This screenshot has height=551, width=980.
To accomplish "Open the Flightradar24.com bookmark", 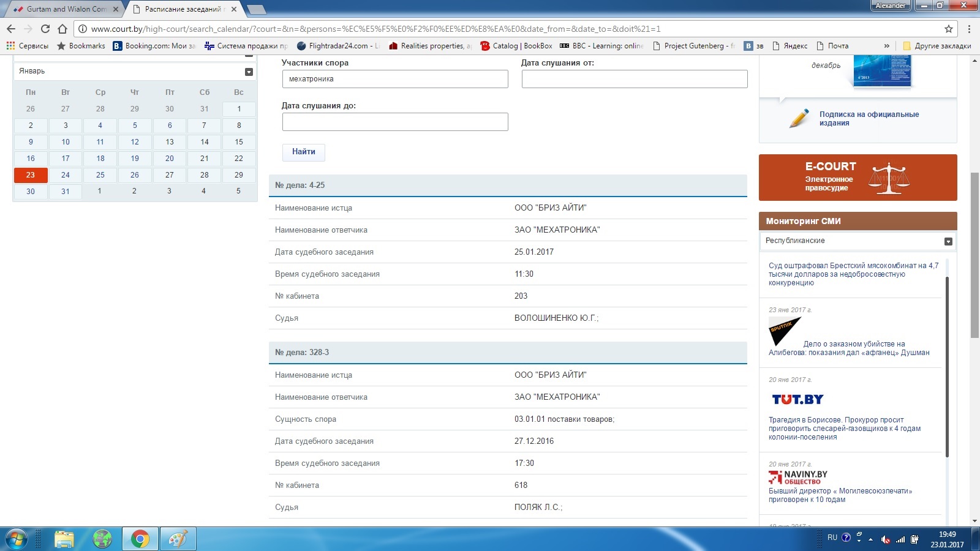I will click(x=337, y=46).
